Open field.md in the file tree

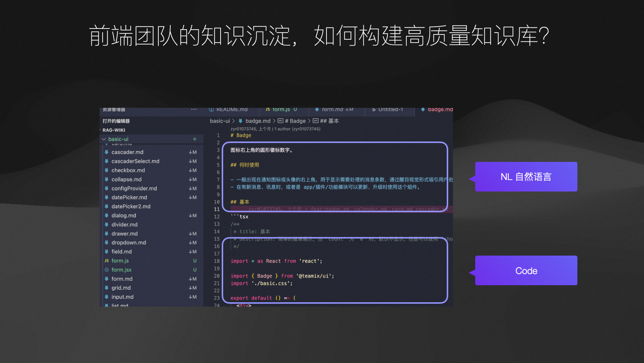pos(121,252)
